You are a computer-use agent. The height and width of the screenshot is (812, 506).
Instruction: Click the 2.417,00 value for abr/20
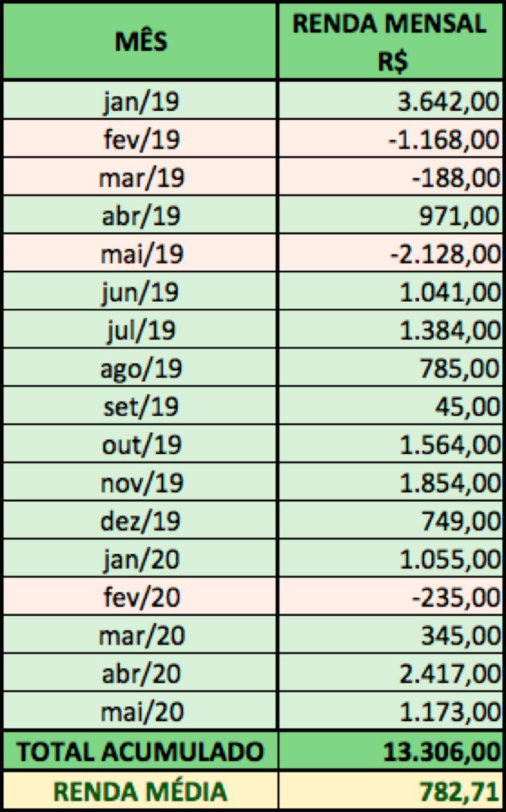(390, 674)
